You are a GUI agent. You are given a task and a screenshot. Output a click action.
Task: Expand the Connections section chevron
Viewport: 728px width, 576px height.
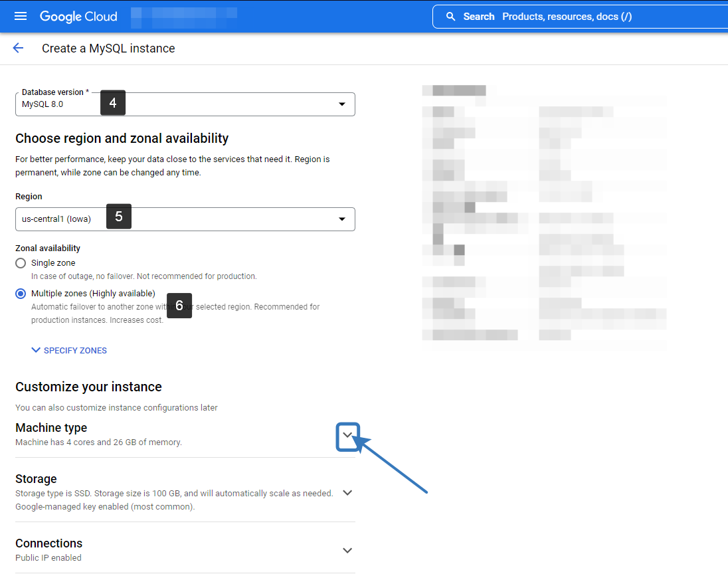coord(347,551)
